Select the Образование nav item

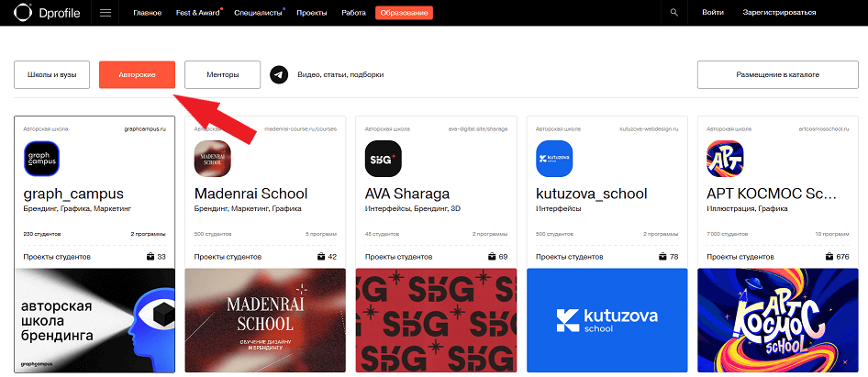[404, 13]
